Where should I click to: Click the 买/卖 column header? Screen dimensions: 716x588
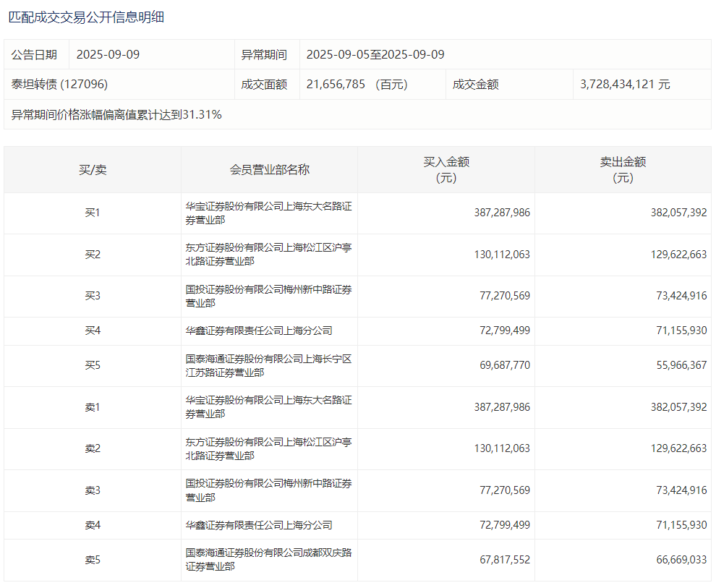pos(93,170)
